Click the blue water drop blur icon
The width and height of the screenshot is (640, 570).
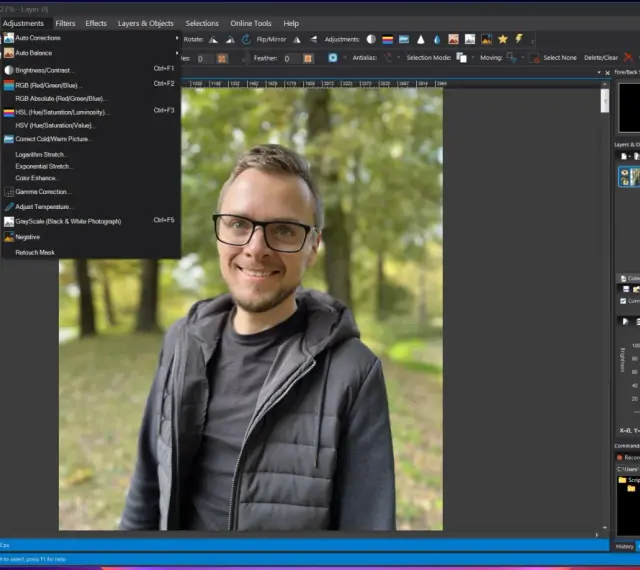(x=437, y=40)
